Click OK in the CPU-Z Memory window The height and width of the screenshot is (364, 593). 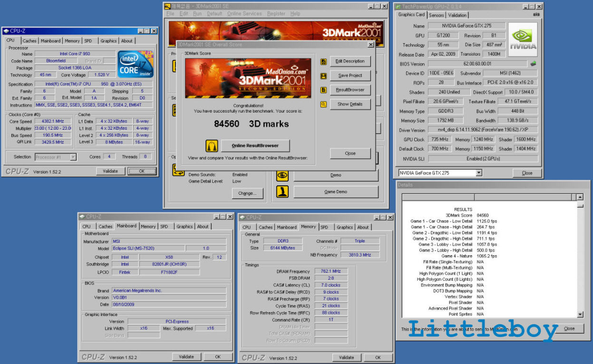(378, 357)
